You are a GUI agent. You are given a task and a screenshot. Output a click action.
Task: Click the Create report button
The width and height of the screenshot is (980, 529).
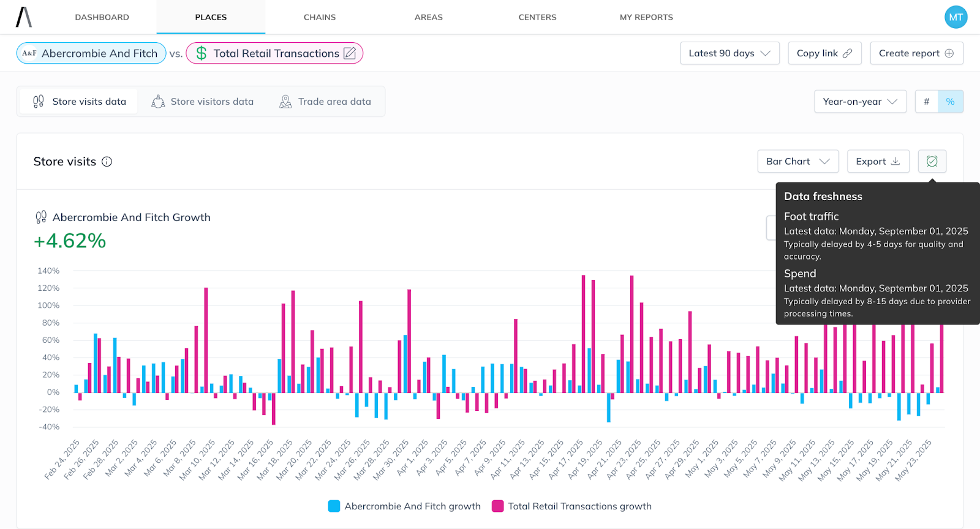(916, 53)
